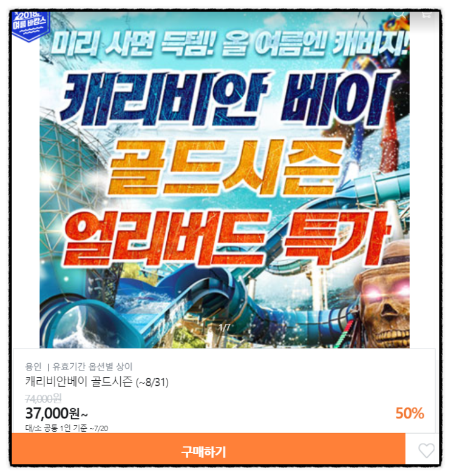This screenshot has width=451, height=476.
Task: Select the 용인 location label
Action: click(x=33, y=366)
